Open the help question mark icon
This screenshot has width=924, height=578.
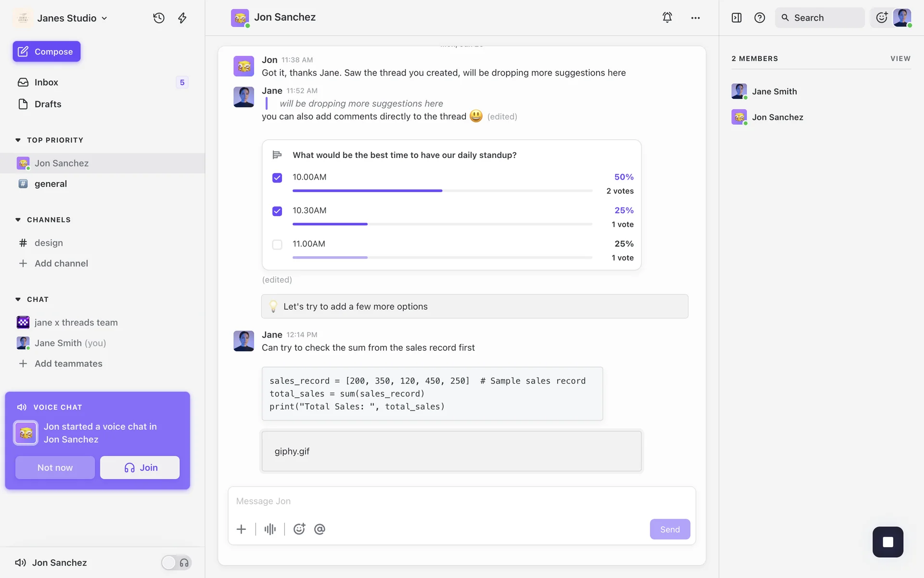click(759, 18)
